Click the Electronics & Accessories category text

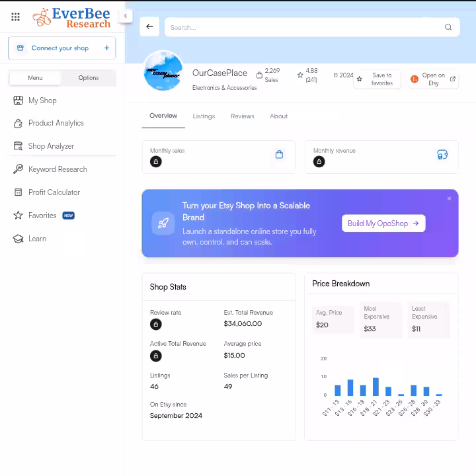(225, 88)
